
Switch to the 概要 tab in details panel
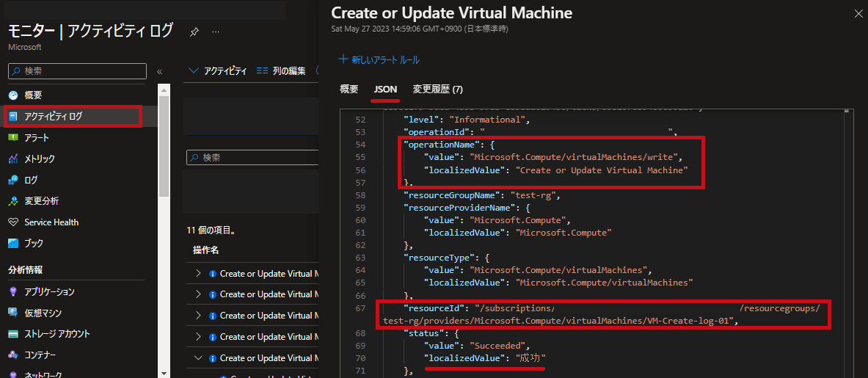coord(349,89)
